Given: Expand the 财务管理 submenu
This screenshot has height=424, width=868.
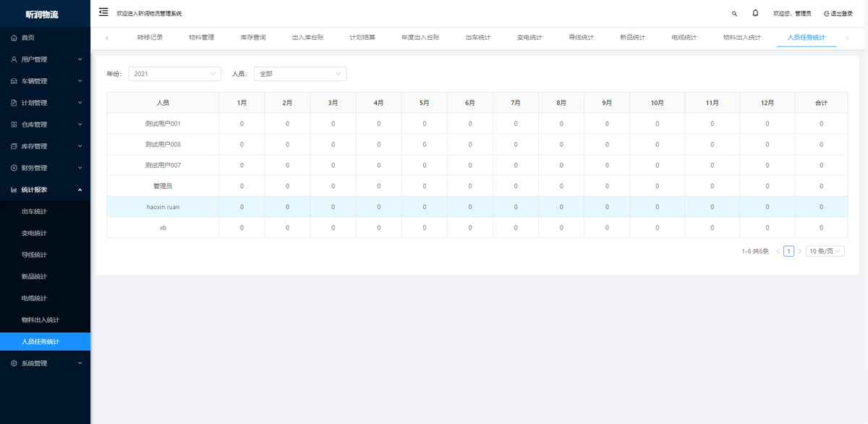Looking at the screenshot, I should [x=45, y=168].
